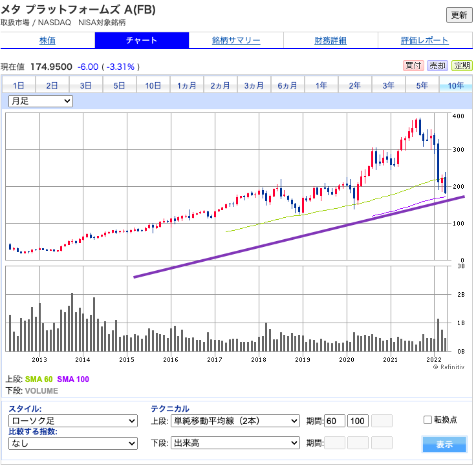Open the 月足 candle interval dropdown
The width and height of the screenshot is (476, 468).
pyautogui.click(x=41, y=101)
